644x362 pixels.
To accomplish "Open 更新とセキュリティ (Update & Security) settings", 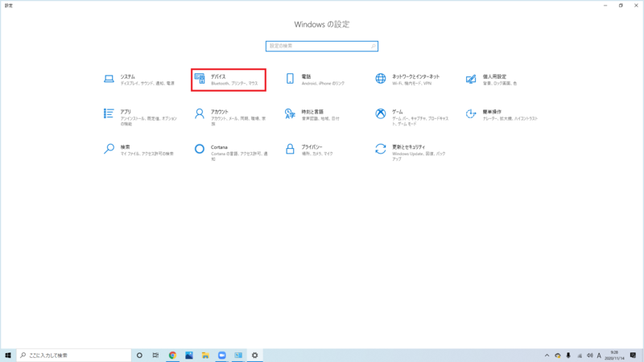I will [x=411, y=152].
